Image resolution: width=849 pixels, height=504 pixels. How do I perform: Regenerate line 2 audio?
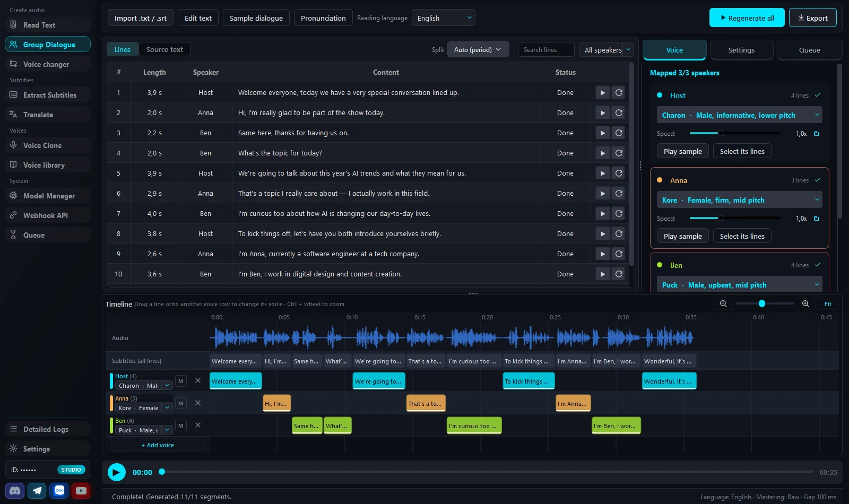click(x=619, y=112)
